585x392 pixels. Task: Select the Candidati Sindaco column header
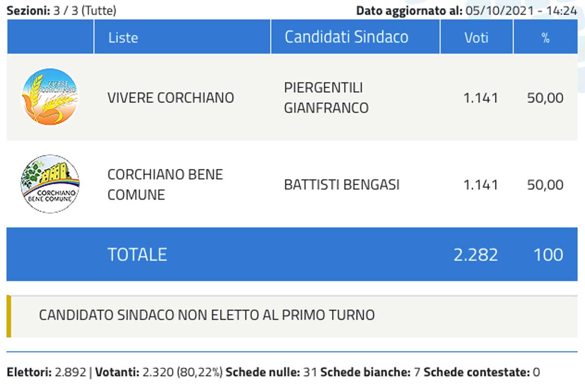(346, 37)
